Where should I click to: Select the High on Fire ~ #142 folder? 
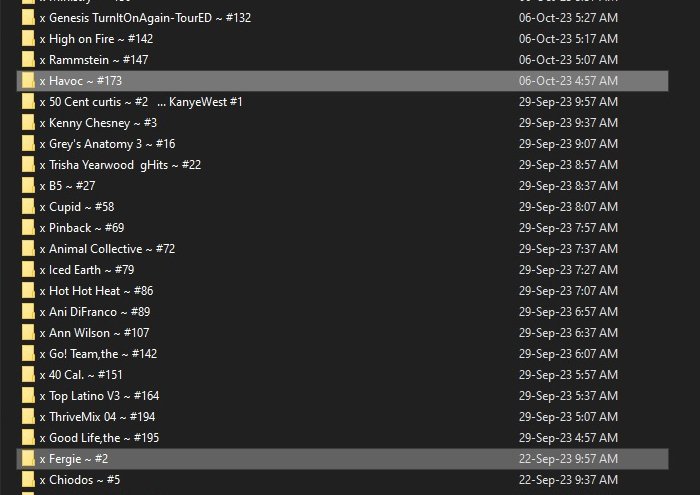click(96, 39)
